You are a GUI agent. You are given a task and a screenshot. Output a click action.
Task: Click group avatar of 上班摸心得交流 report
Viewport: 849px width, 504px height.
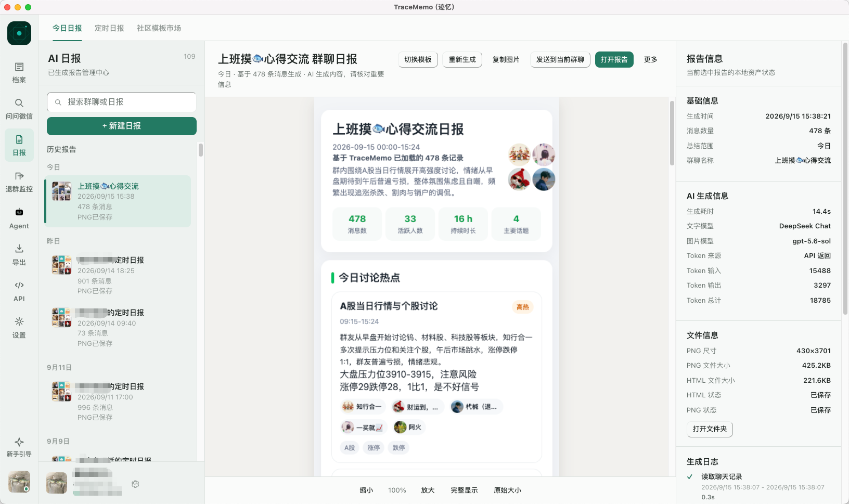pos(61,191)
